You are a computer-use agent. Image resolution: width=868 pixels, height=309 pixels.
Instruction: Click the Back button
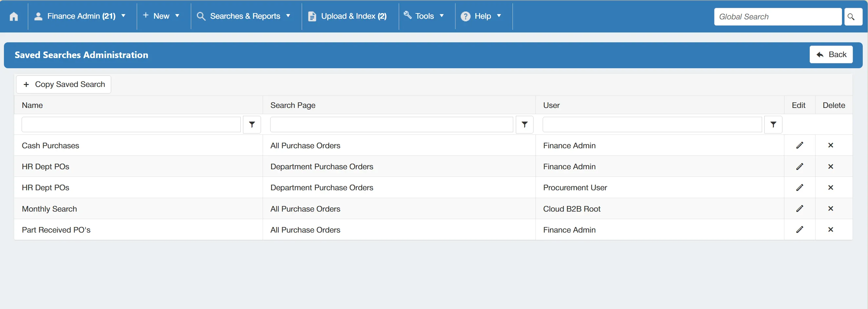click(x=831, y=54)
